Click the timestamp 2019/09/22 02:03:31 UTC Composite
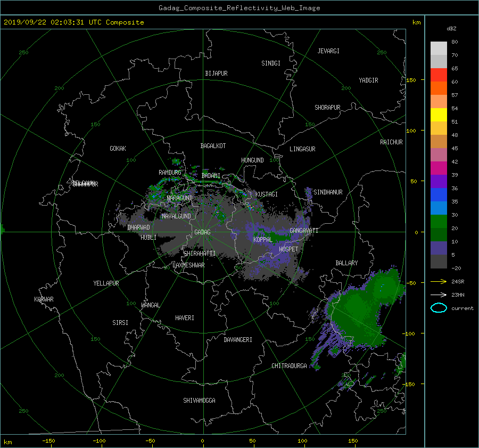Screen dimensions: 479x448 [x=73, y=22]
